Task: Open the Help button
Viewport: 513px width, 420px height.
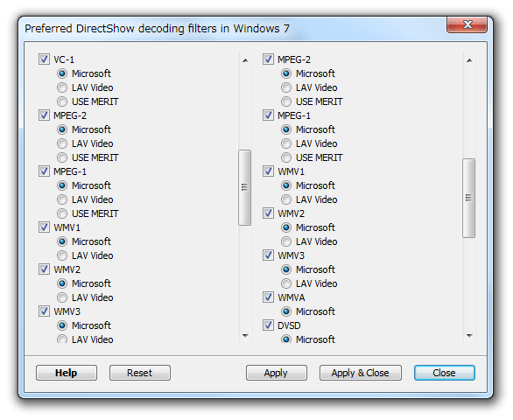Action: [x=67, y=373]
